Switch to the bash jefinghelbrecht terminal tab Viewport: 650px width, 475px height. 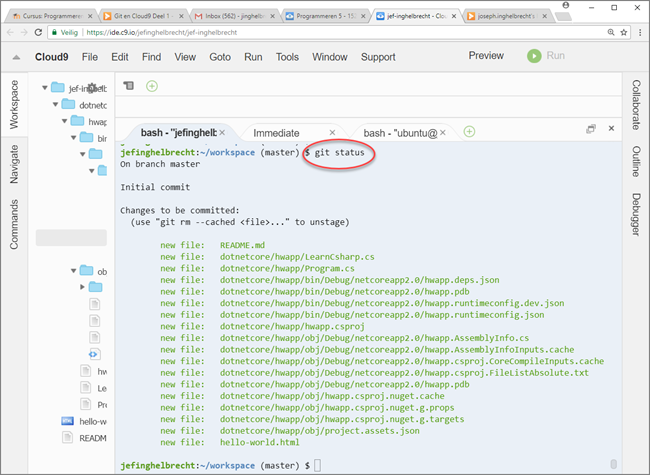[x=178, y=133]
